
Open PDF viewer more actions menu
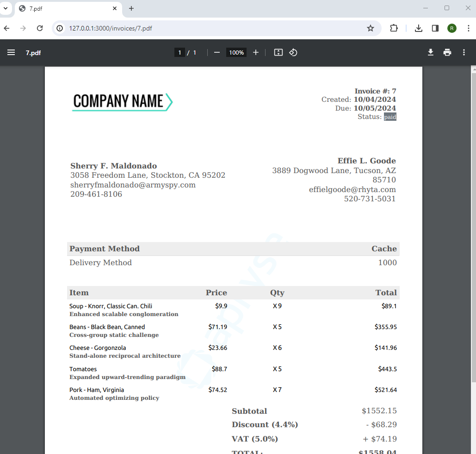click(x=464, y=53)
